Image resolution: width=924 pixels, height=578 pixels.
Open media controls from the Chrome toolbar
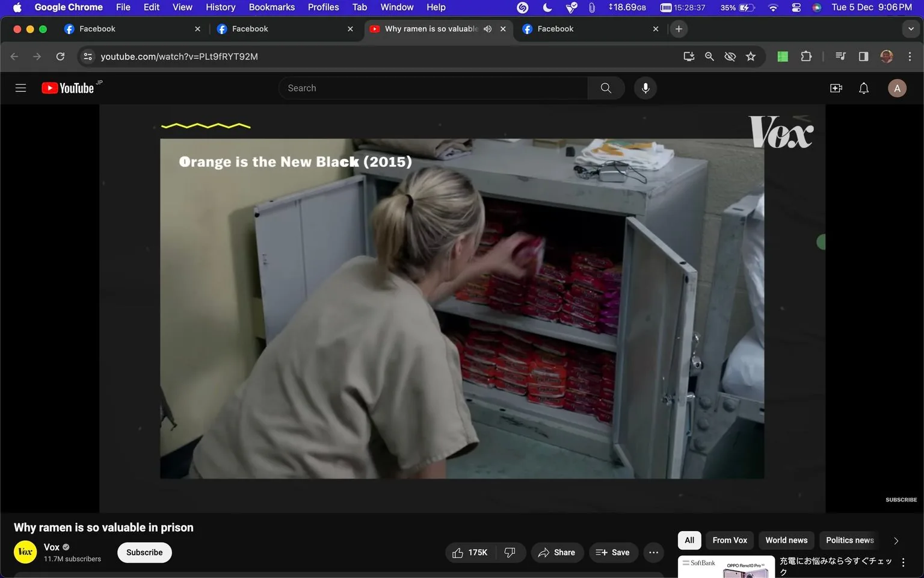click(840, 56)
